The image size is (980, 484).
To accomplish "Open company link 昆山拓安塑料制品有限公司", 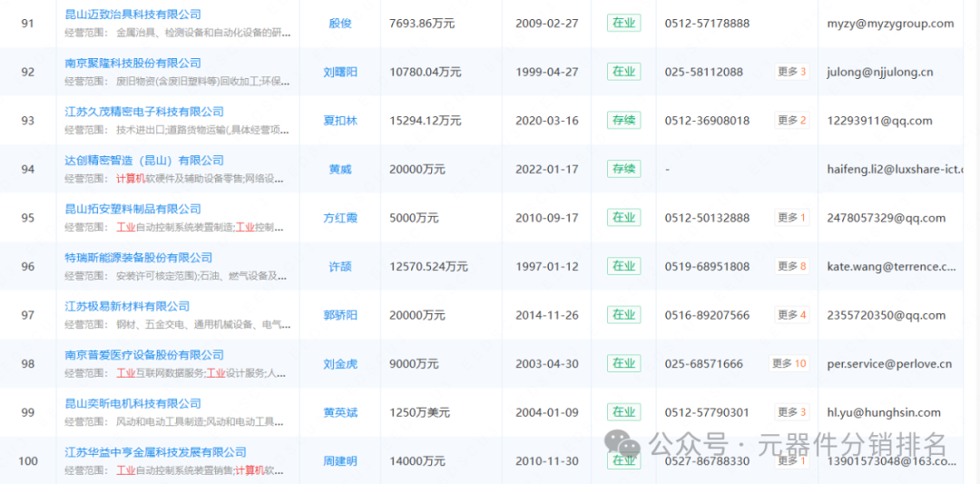I will [x=133, y=209].
